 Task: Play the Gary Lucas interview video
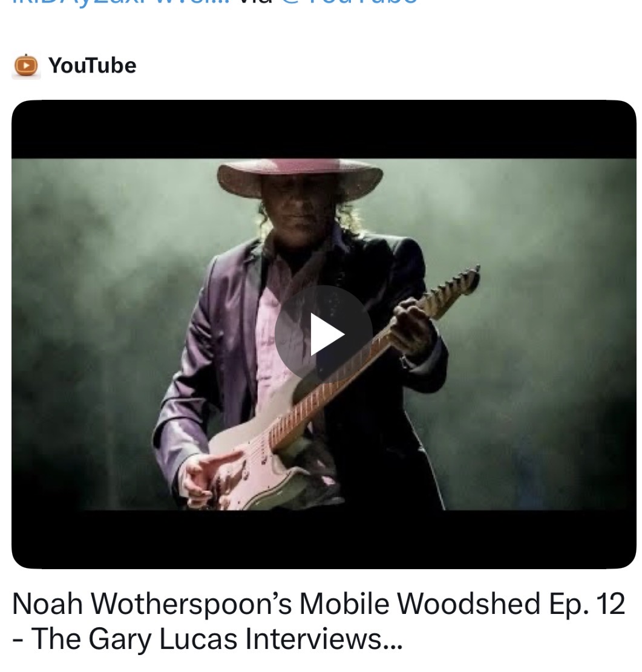(323, 334)
